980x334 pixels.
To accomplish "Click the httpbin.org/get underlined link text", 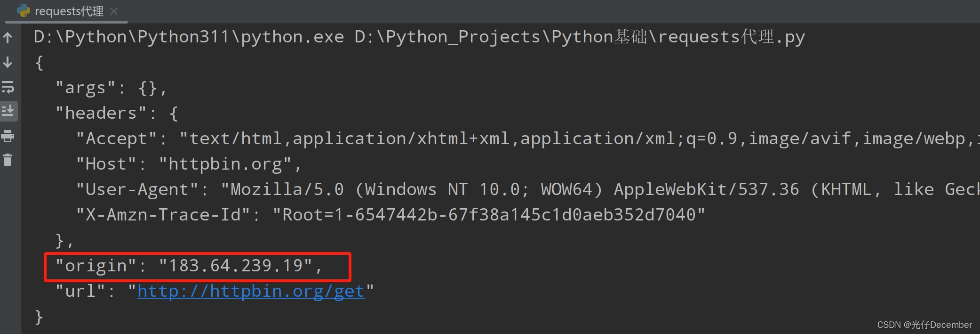I will coord(251,291).
